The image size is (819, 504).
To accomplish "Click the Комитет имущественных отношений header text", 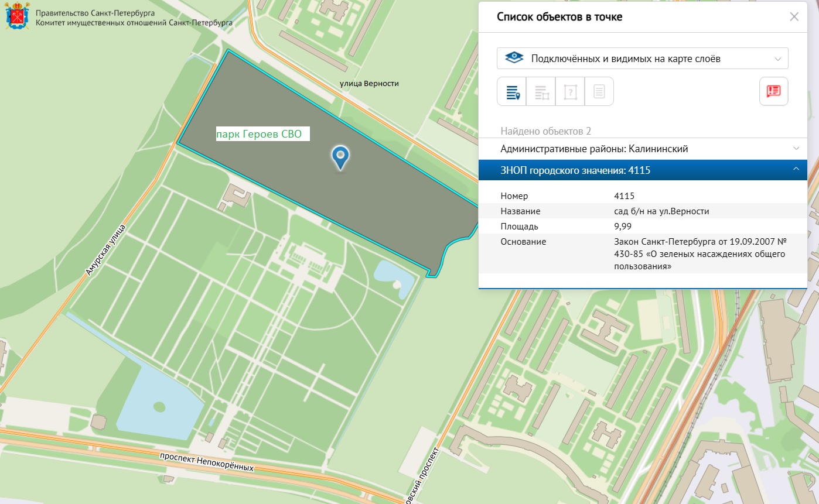I will (134, 23).
